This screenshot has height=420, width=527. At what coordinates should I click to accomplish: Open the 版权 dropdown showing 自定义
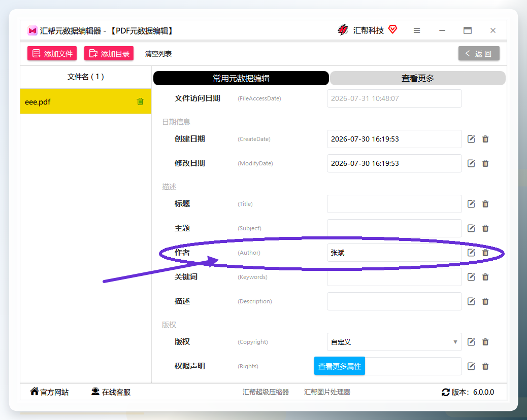coord(394,342)
